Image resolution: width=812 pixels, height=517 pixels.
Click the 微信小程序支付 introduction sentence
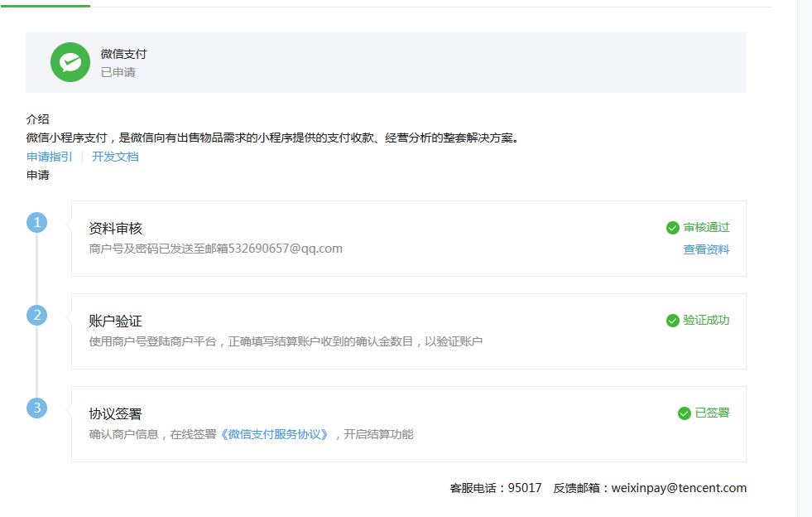(x=273, y=138)
